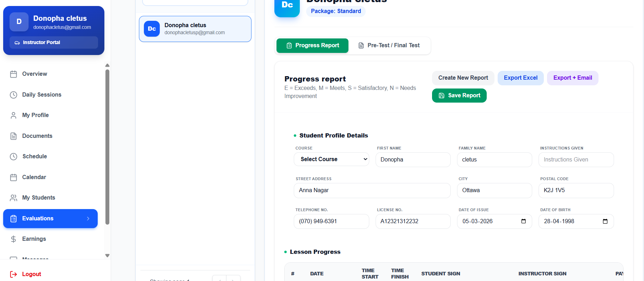Select the Progress Report tab
The image size is (644, 281).
point(312,45)
